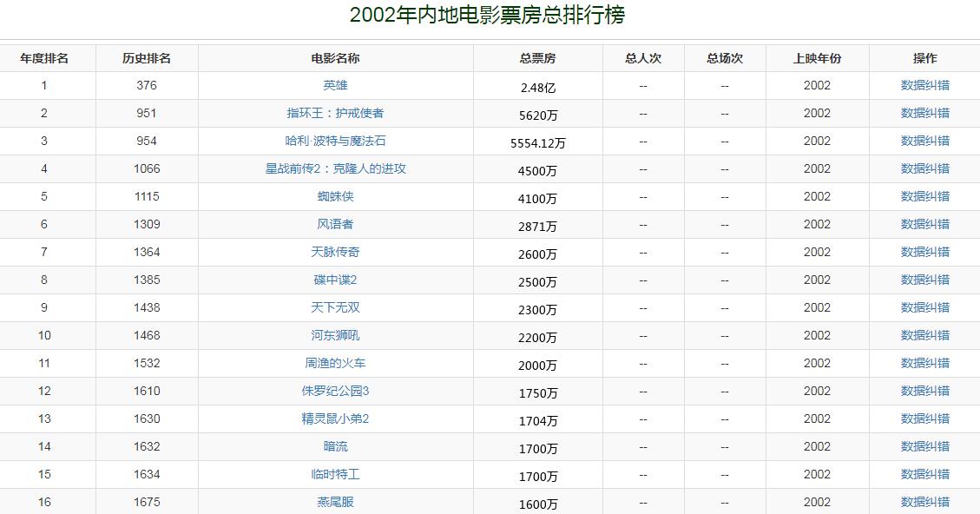This screenshot has width=980, height=514.
Task: Click the 总票房 column header
Action: (x=537, y=58)
